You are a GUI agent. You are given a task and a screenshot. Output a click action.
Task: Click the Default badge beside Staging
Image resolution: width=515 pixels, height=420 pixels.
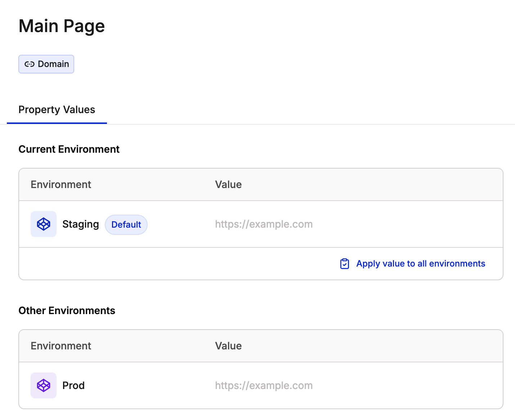click(x=126, y=225)
